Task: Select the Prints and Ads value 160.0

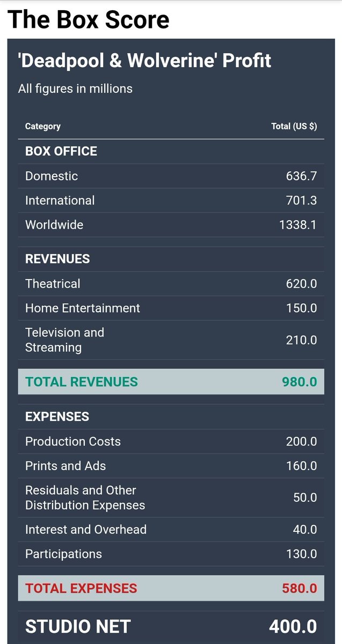Action: click(301, 466)
